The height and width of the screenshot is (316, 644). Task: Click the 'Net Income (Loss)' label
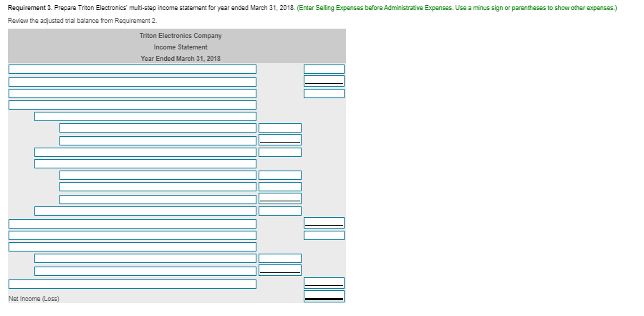[x=34, y=299]
